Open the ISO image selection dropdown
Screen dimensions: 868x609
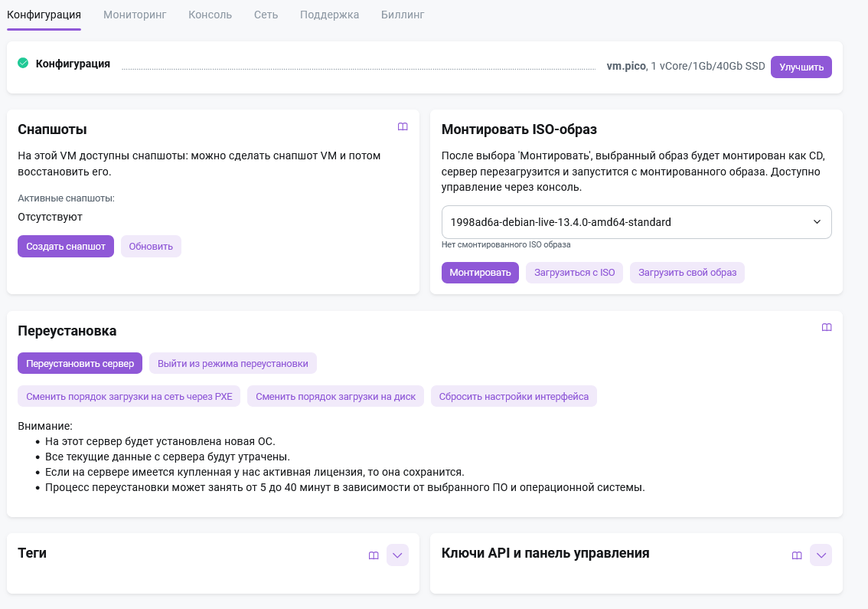[x=636, y=222]
